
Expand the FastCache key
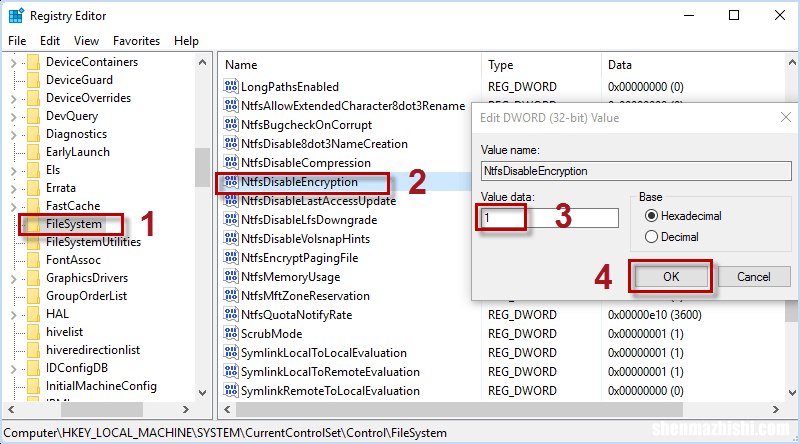click(x=14, y=207)
